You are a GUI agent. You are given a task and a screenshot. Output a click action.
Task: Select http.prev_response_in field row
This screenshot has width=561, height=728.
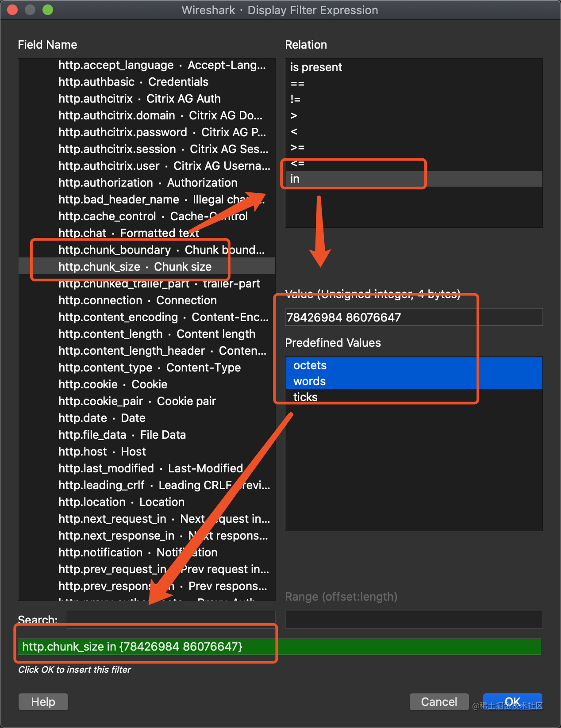(x=146, y=586)
